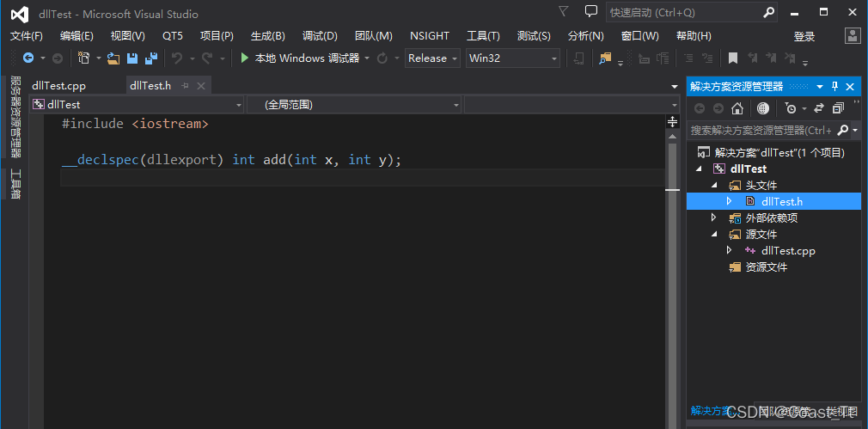Screen dimensions: 868x429
Task: Open the New Project dropdown arrow
Action: (99, 58)
